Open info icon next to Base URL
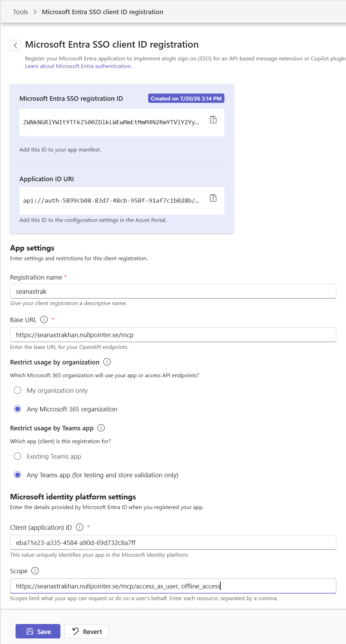Screen dimensions: 346x644 click(x=44, y=320)
